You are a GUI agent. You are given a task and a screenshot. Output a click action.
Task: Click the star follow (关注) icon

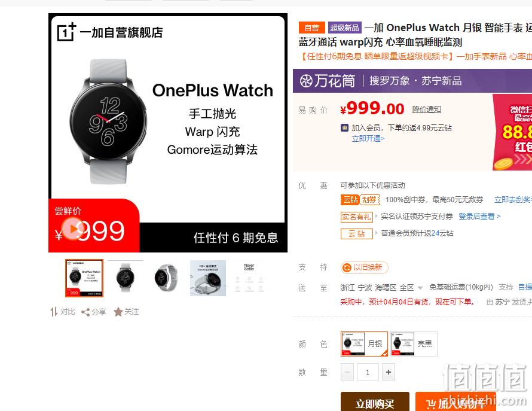(118, 312)
